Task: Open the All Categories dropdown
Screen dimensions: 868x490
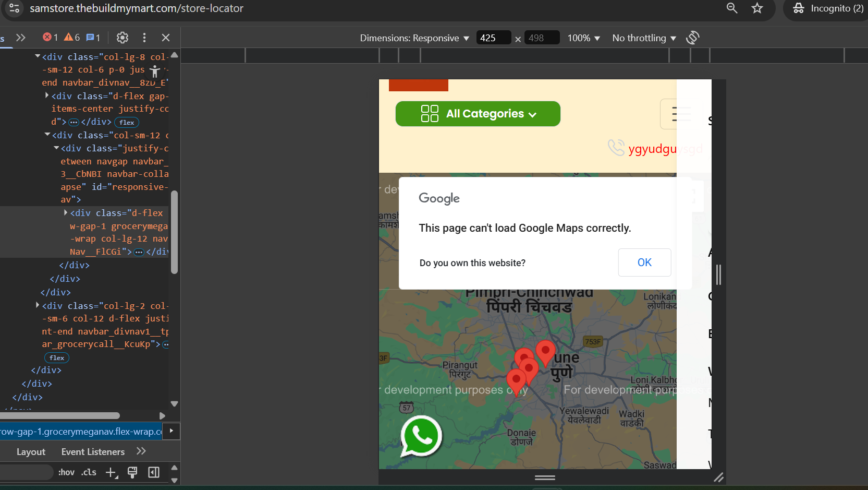Action: [x=478, y=114]
